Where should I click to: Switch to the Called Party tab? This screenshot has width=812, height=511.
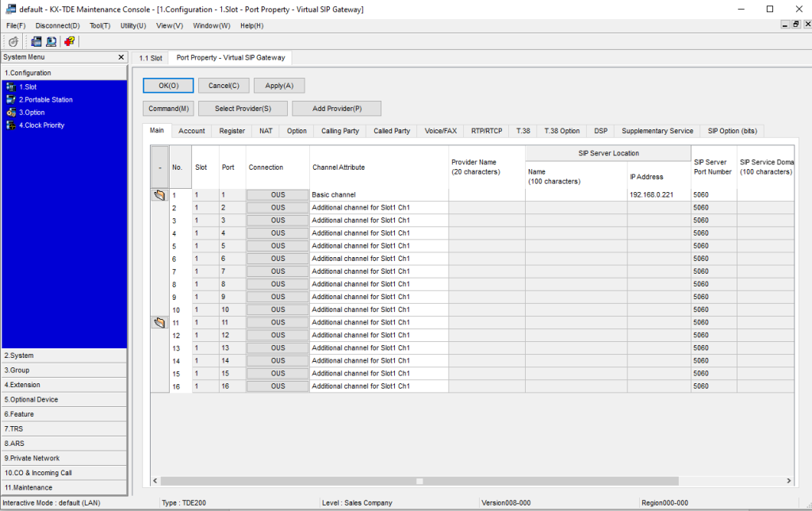point(392,131)
